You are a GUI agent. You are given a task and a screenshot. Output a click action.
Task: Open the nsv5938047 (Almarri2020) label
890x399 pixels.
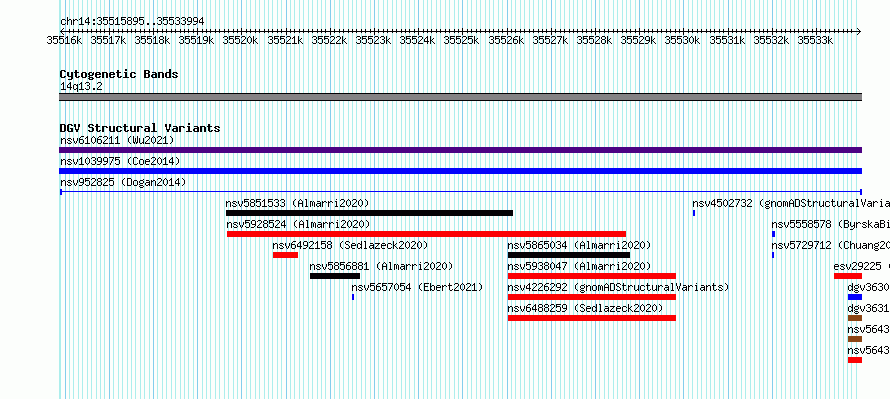pyautogui.click(x=580, y=266)
